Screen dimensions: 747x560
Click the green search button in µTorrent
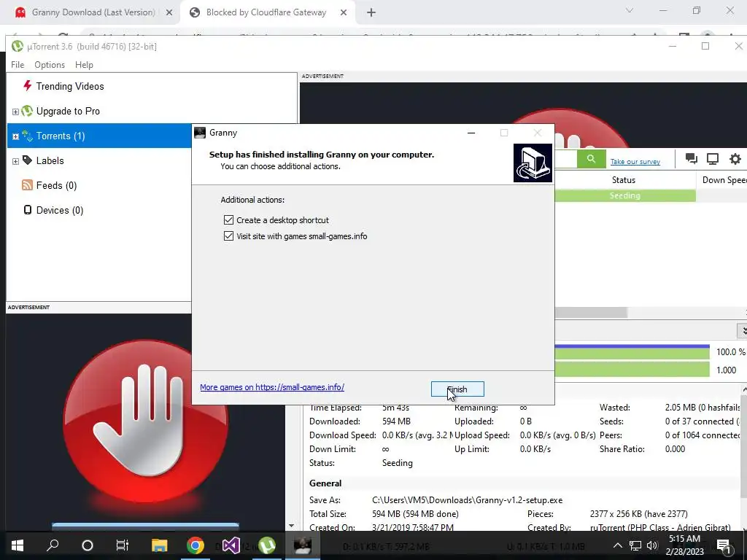pos(591,158)
